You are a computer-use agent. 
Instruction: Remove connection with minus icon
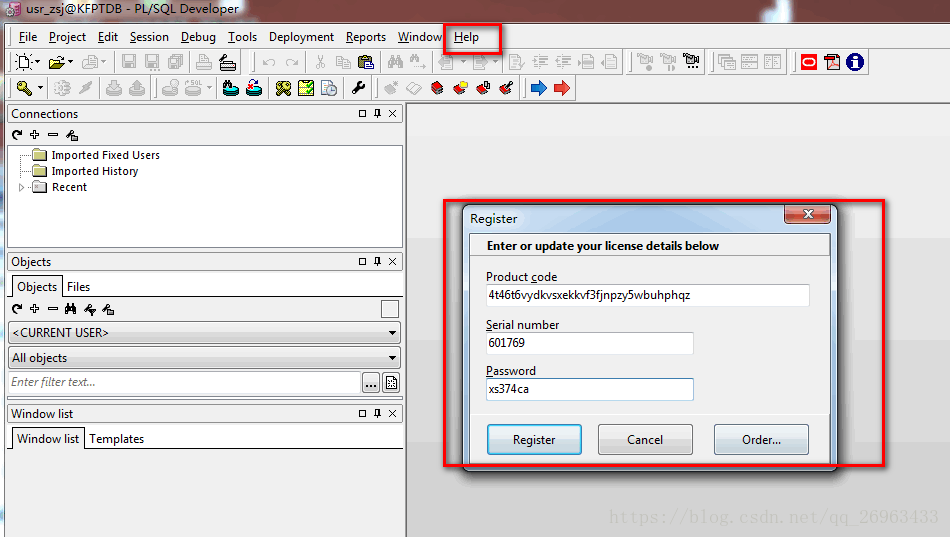coord(53,135)
